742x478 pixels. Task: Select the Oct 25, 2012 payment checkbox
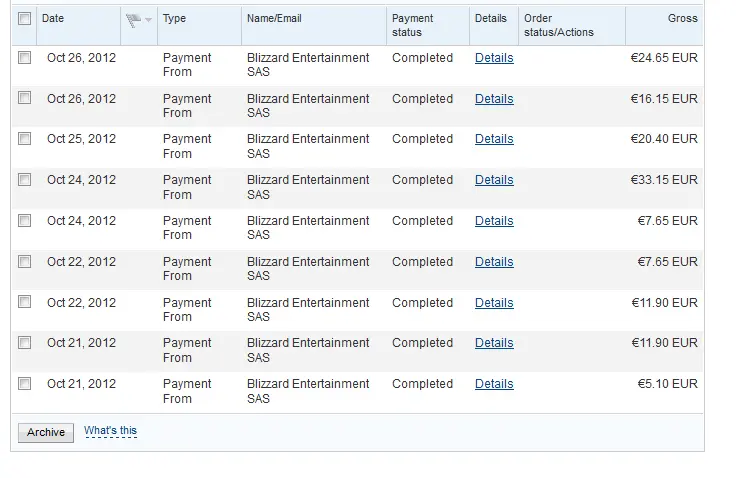[x=25, y=139]
